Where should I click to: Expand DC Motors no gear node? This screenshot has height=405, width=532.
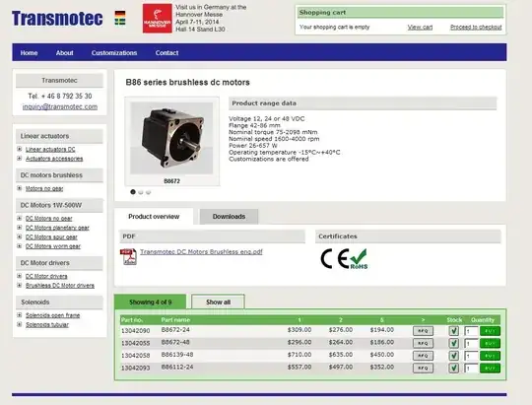click(20, 218)
